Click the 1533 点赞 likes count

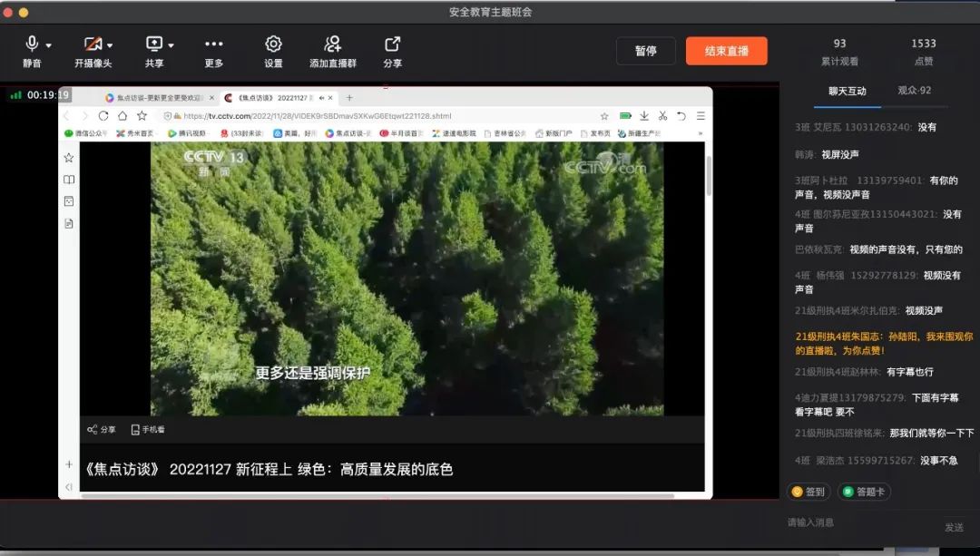(923, 51)
